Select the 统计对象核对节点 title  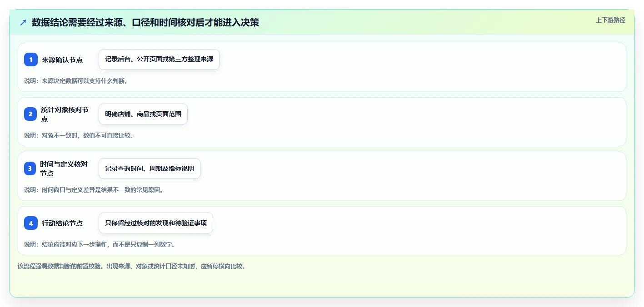(x=65, y=114)
